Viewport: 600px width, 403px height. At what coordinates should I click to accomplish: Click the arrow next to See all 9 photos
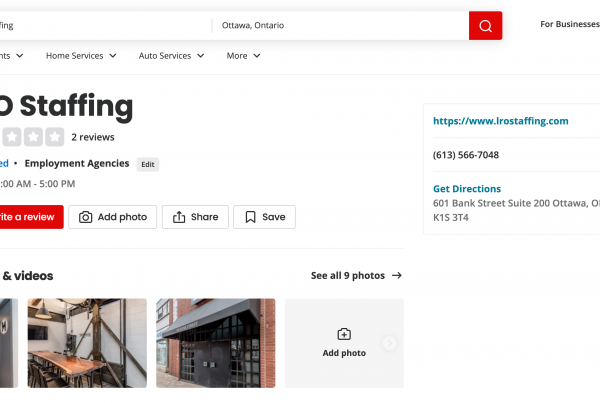pos(397,275)
